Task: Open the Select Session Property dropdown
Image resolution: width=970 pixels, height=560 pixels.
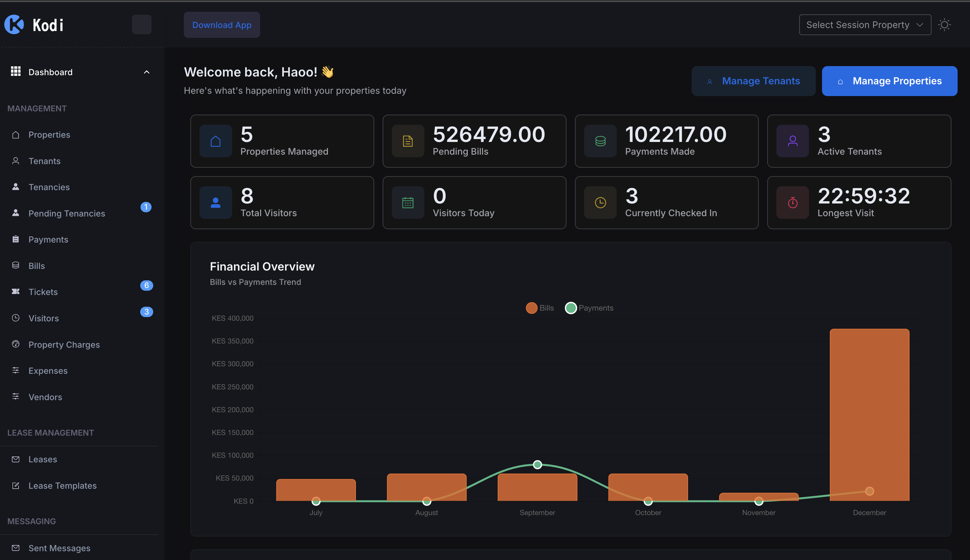Action: click(864, 24)
